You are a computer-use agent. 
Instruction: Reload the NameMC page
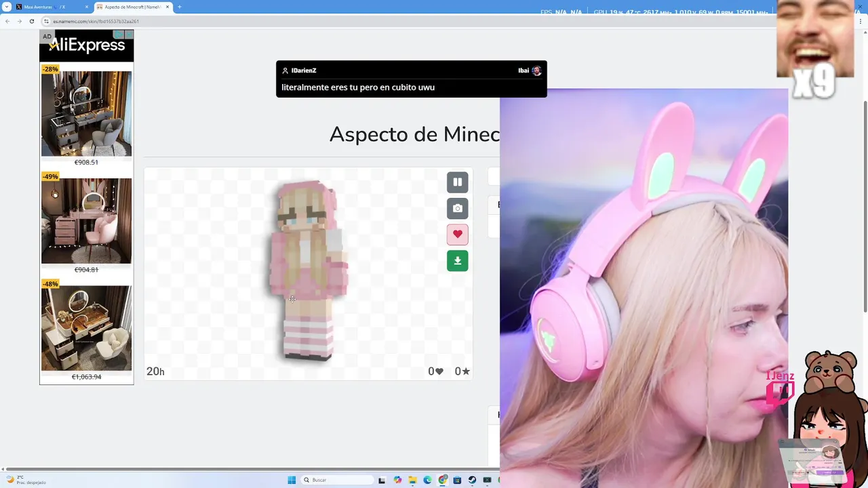point(31,21)
